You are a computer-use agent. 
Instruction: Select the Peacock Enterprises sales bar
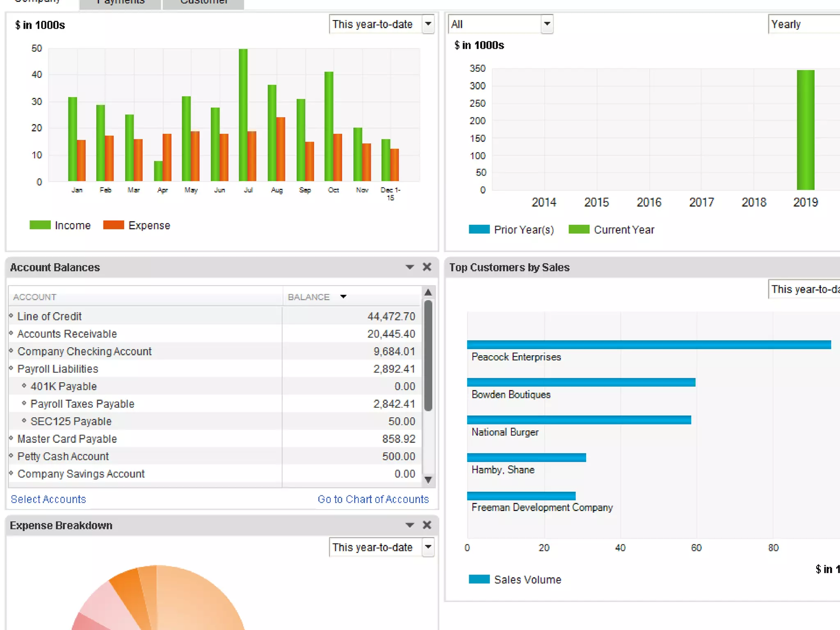click(x=648, y=345)
